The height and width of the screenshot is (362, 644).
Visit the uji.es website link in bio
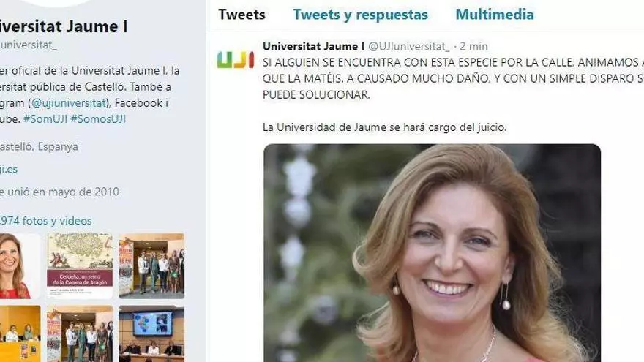(x=9, y=169)
